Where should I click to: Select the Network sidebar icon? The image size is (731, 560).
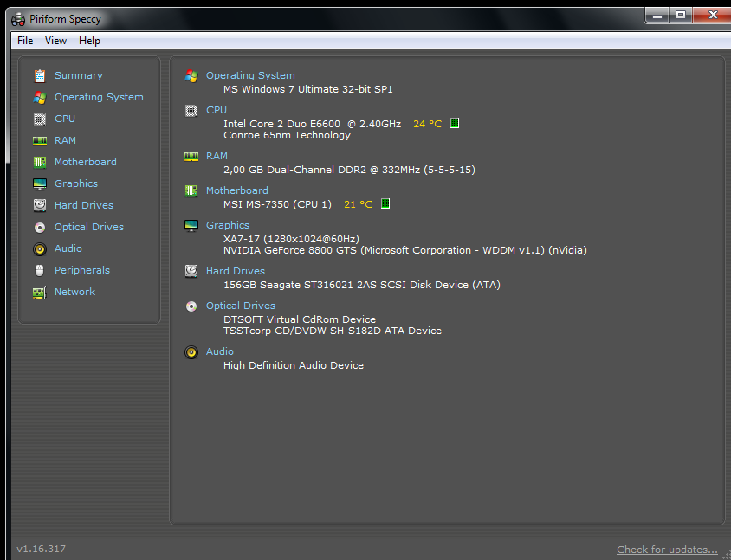[40, 292]
